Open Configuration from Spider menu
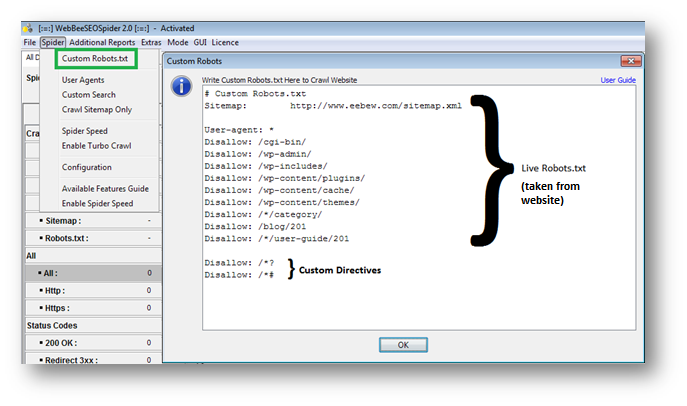The image size is (687, 406). click(x=87, y=167)
